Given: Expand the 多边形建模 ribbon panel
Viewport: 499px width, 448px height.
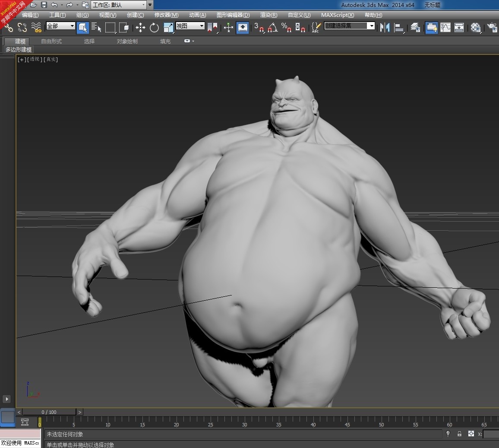Looking at the screenshot, I should tap(19, 49).
